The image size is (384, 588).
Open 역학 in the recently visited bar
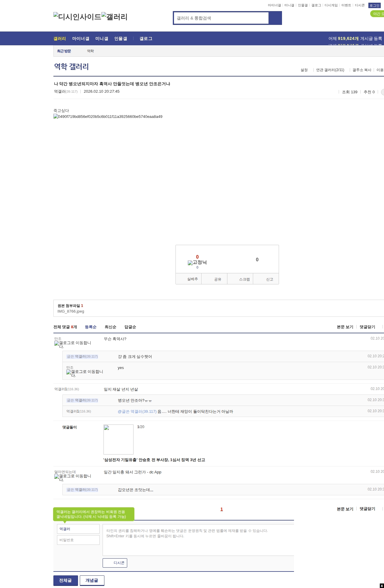pyautogui.click(x=91, y=51)
